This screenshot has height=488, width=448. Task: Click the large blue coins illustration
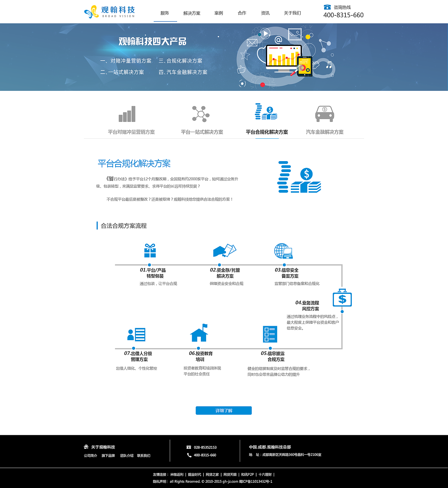(x=299, y=177)
